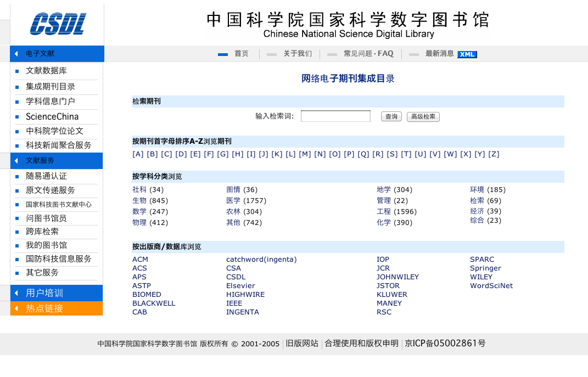The image size is (588, 377).
Task: Open ScienceChina in the sidebar
Action: coord(52,116)
